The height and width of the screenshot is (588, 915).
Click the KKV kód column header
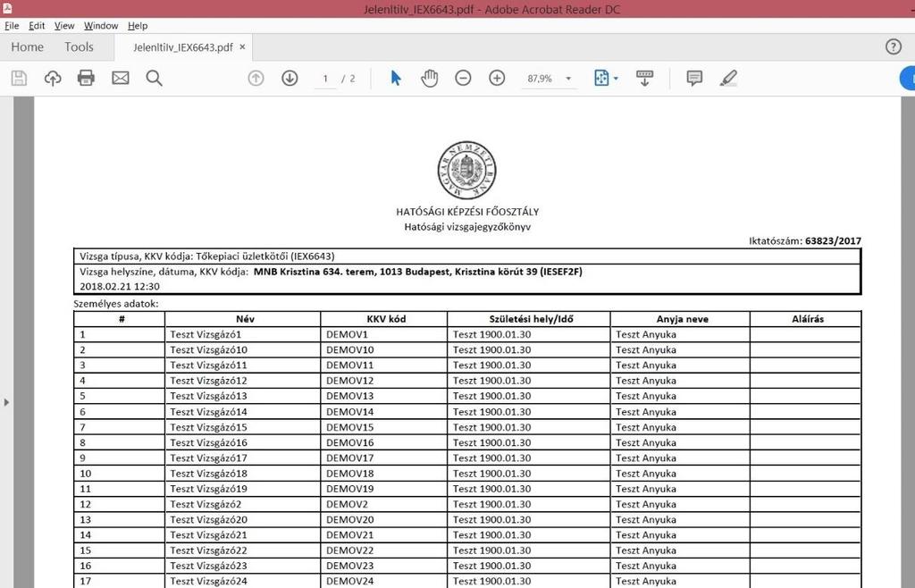386,319
